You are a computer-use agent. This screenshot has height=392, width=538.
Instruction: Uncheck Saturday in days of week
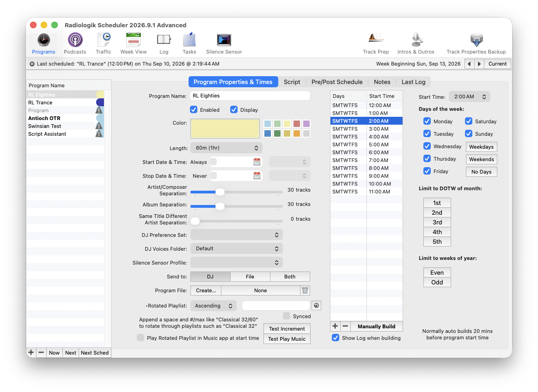coord(468,121)
